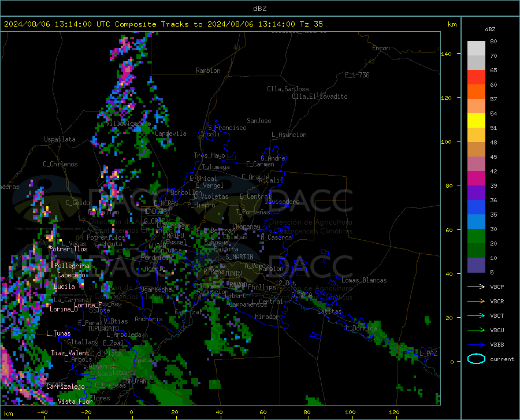Click the L_Asuncion map label
Image resolution: width=520 pixels, height=420 pixels.
coord(289,135)
